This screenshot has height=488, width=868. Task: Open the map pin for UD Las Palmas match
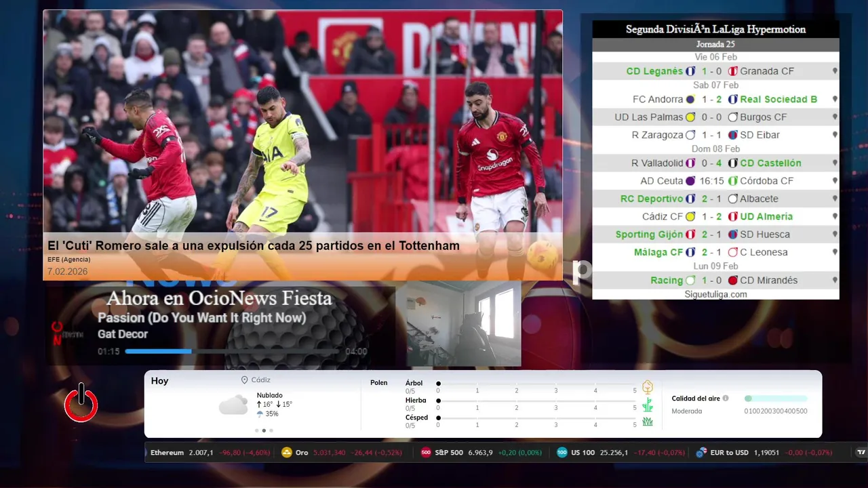pos(835,117)
